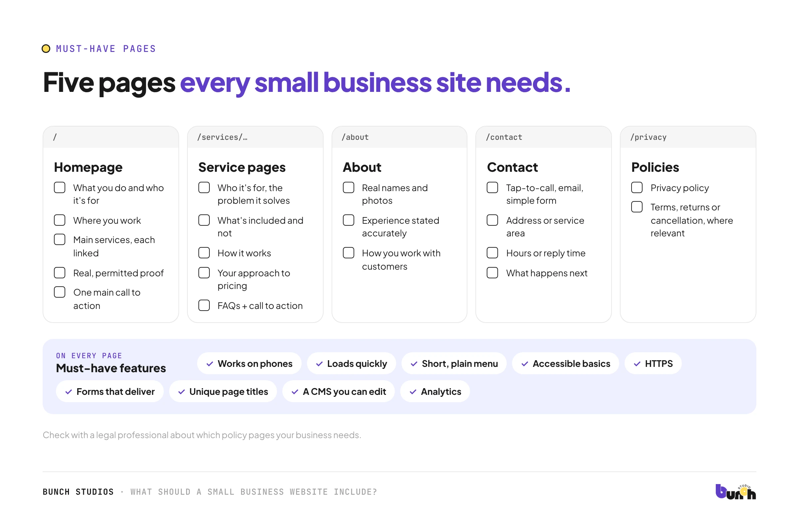Tick the 'Where you work' checkbox
This screenshot has height=532, width=799.
(60, 220)
